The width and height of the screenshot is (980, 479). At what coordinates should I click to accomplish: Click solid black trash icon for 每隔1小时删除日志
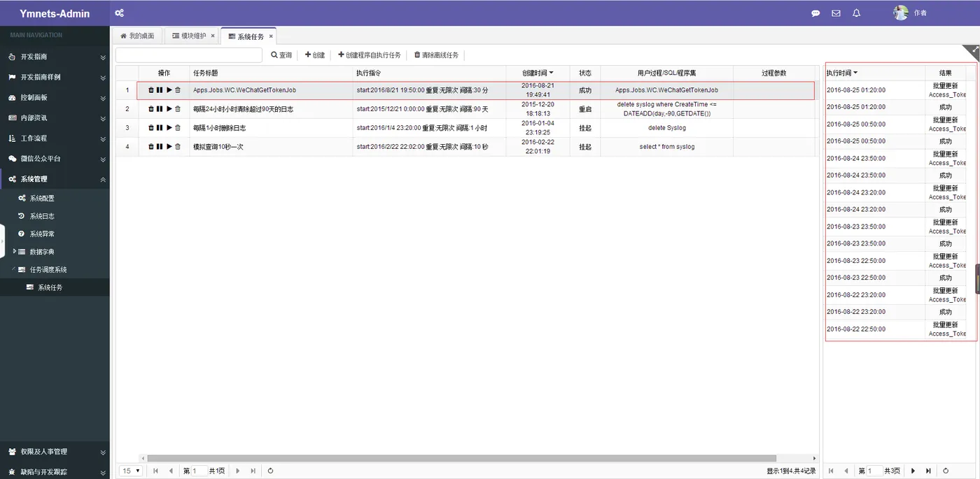150,127
